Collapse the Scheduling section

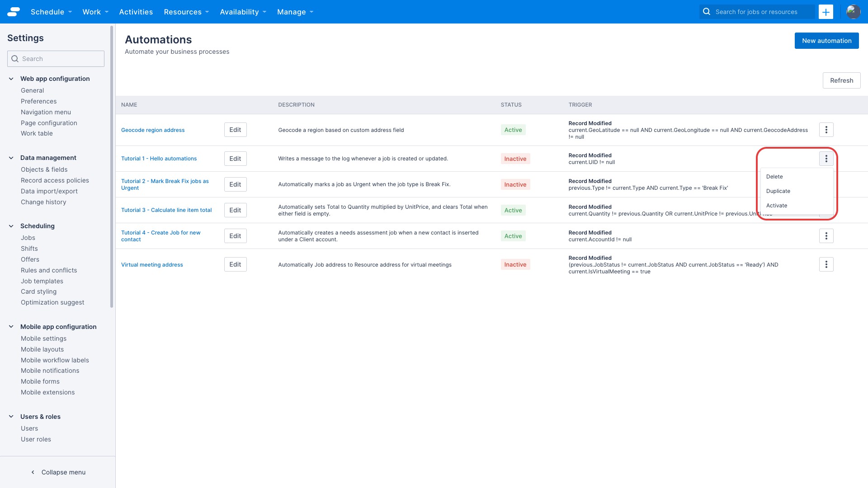click(x=11, y=226)
